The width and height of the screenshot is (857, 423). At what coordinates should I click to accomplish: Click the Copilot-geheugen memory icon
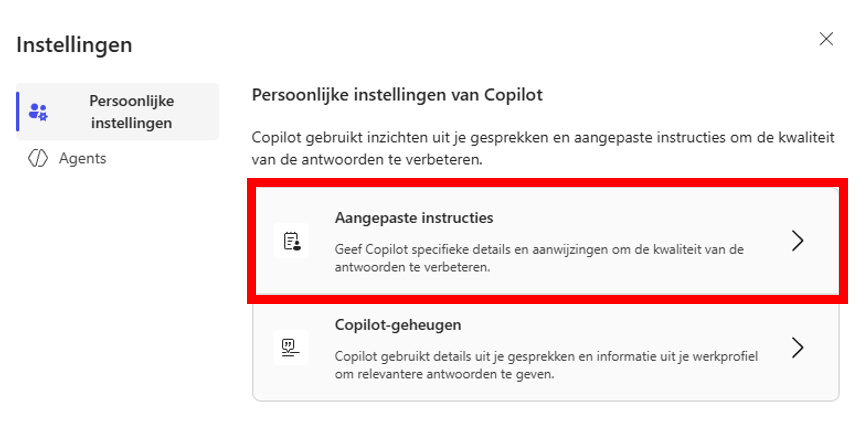291,347
